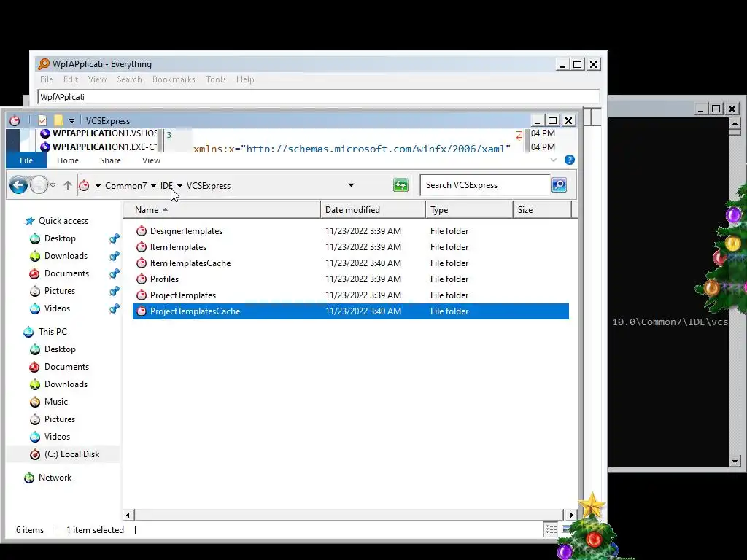The image size is (747, 560).
Task: Click the horizontal scrollbar left arrow
Action: coord(128,515)
